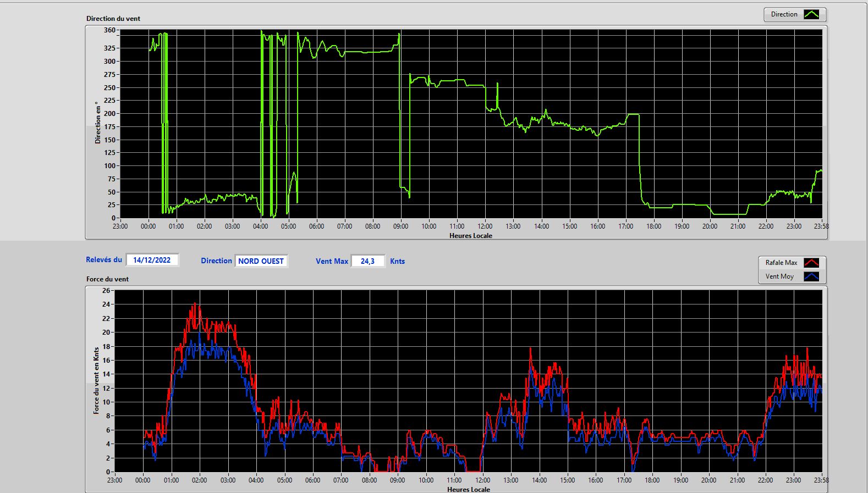Click the red Rafale Max legend icon
The width and height of the screenshot is (868, 493).
811,263
